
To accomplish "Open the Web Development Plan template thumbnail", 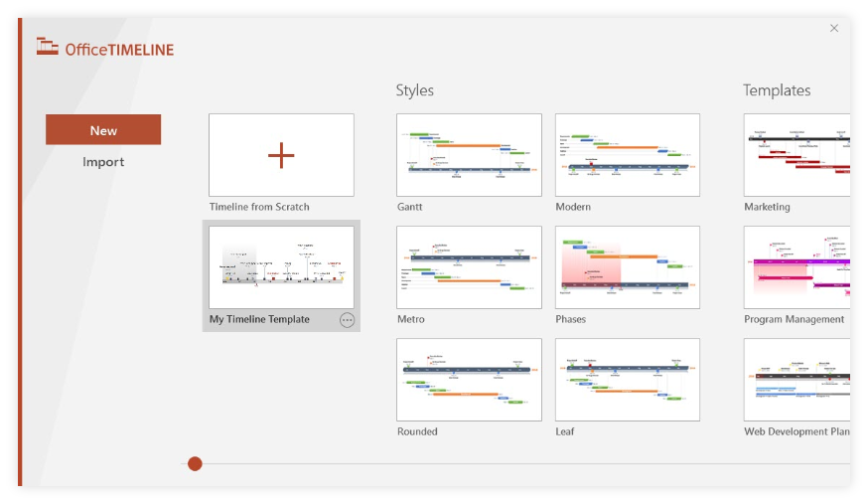I will click(796, 380).
